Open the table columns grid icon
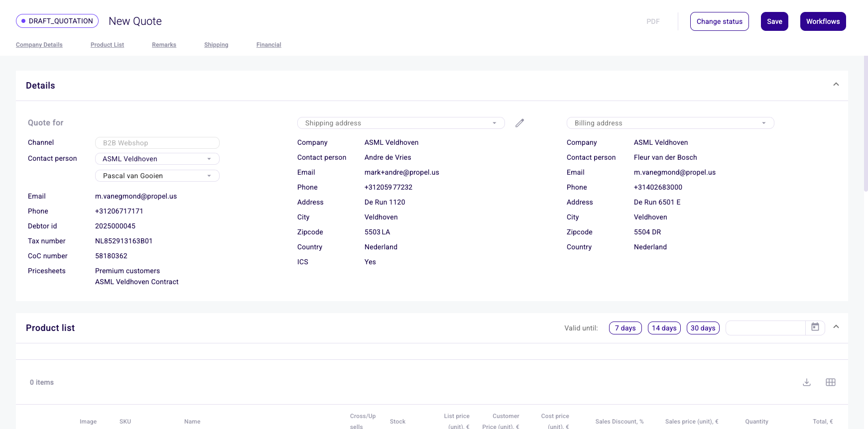Image resolution: width=868 pixels, height=429 pixels. click(831, 382)
